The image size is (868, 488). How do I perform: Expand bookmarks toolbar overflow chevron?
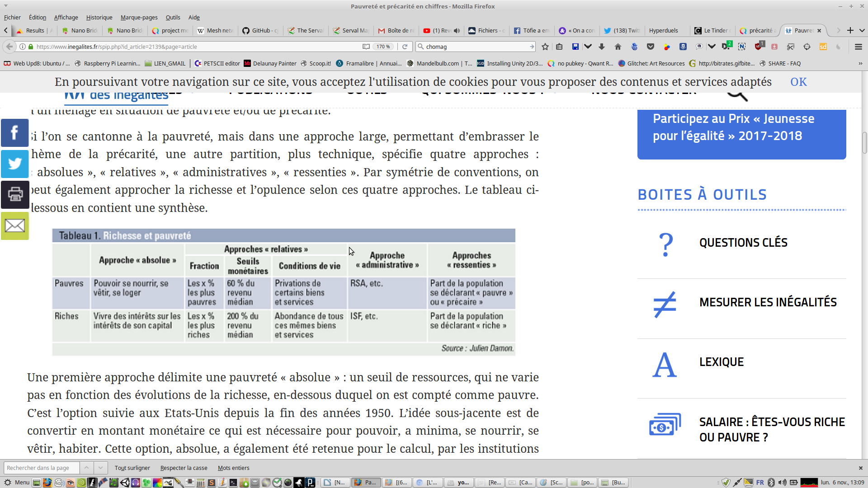[x=860, y=63]
